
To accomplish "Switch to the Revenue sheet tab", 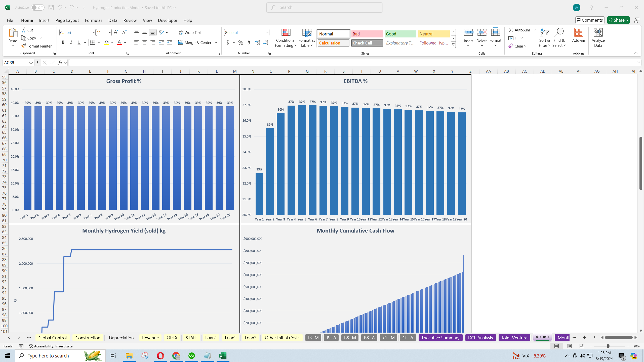I will pyautogui.click(x=150, y=338).
